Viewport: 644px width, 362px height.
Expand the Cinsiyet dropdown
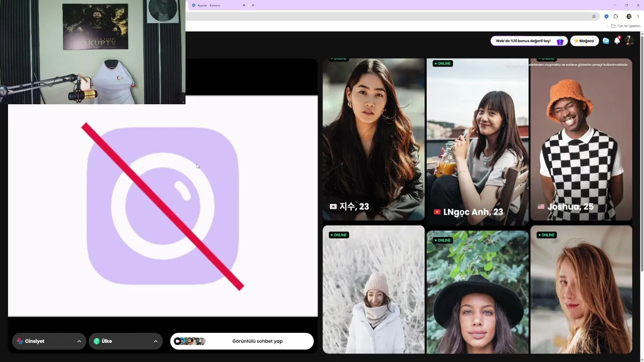click(x=49, y=341)
